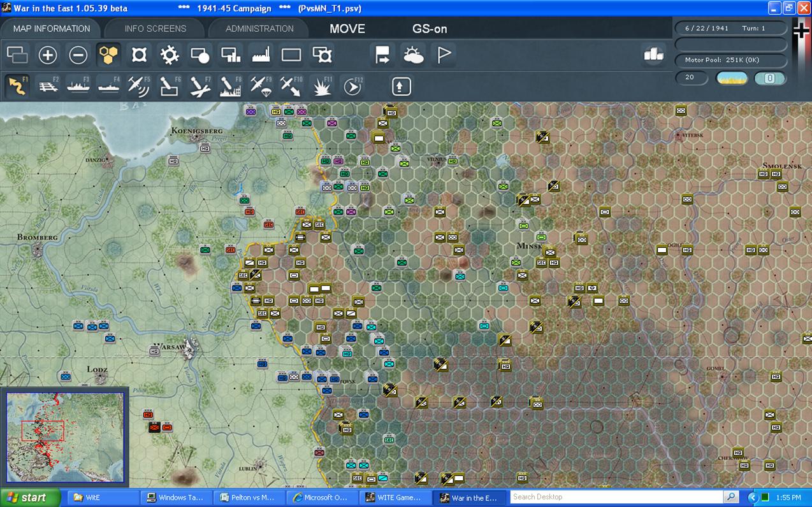Toggle the stacked unit counters view icon
Image resolution: width=812 pixels, height=507 pixels.
(x=17, y=55)
